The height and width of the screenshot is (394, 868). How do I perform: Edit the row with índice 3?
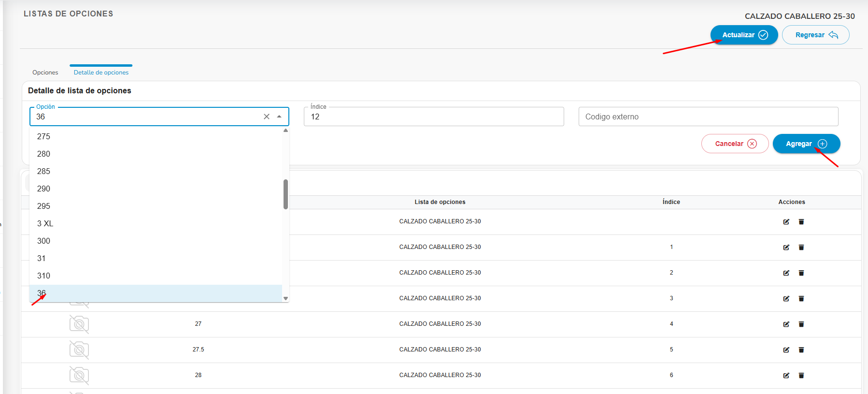[786, 299]
